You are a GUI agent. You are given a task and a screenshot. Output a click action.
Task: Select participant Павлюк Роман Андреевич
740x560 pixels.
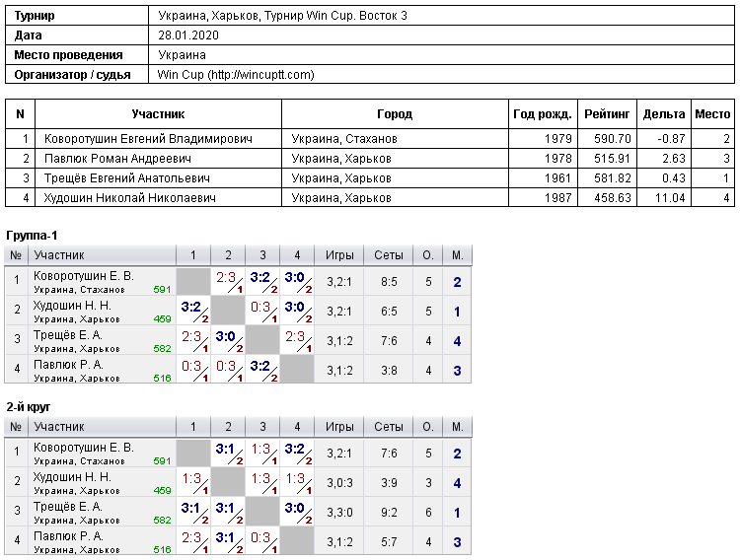pos(117,159)
